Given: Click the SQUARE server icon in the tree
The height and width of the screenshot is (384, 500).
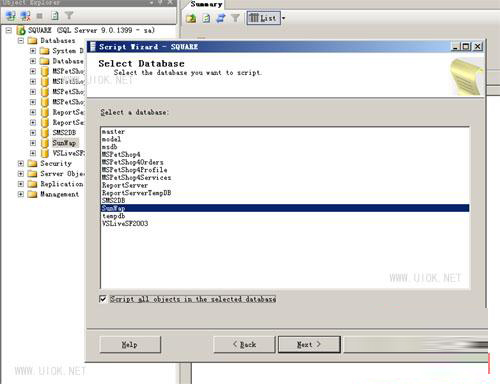Looking at the screenshot, I should coord(21,31).
